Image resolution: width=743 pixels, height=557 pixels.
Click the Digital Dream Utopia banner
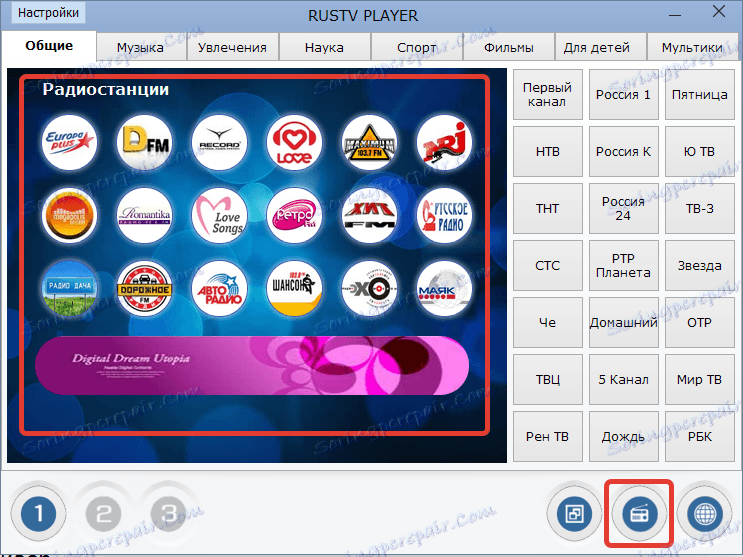(252, 365)
